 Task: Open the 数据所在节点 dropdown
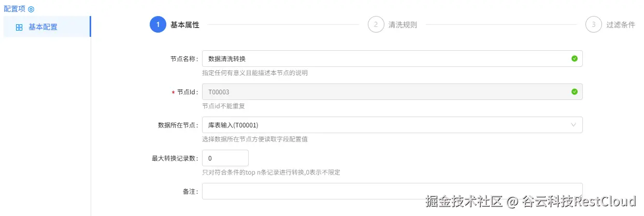point(392,125)
